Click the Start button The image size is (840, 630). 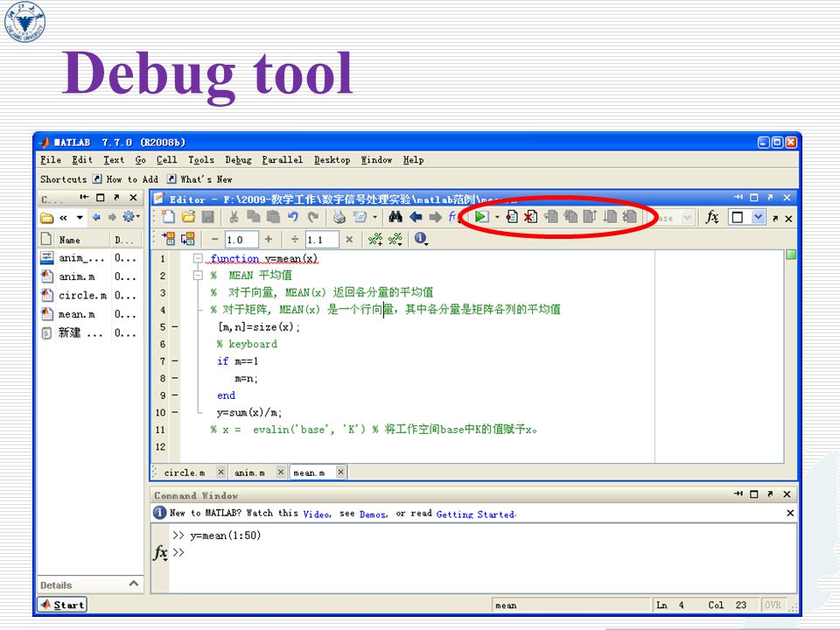(x=63, y=605)
